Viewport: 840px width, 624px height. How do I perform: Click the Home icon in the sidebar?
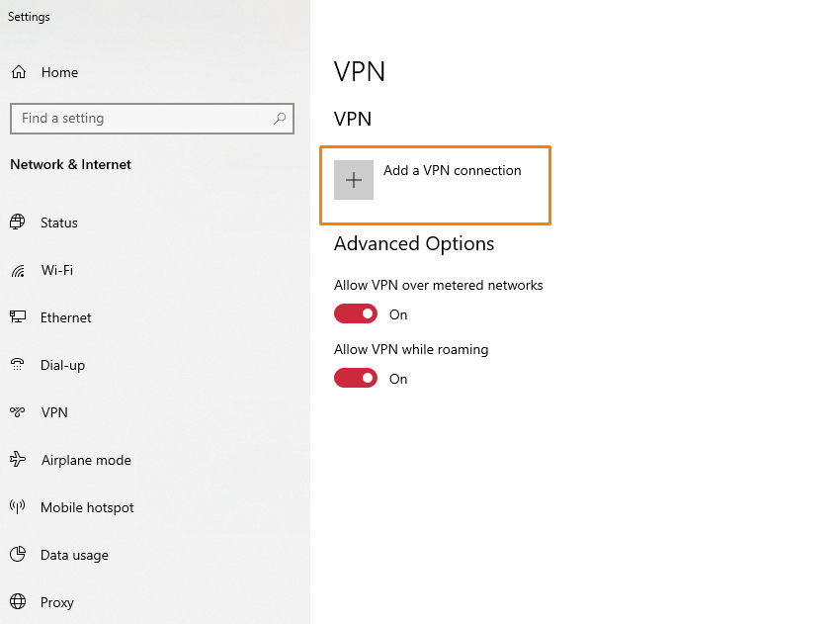tap(18, 72)
